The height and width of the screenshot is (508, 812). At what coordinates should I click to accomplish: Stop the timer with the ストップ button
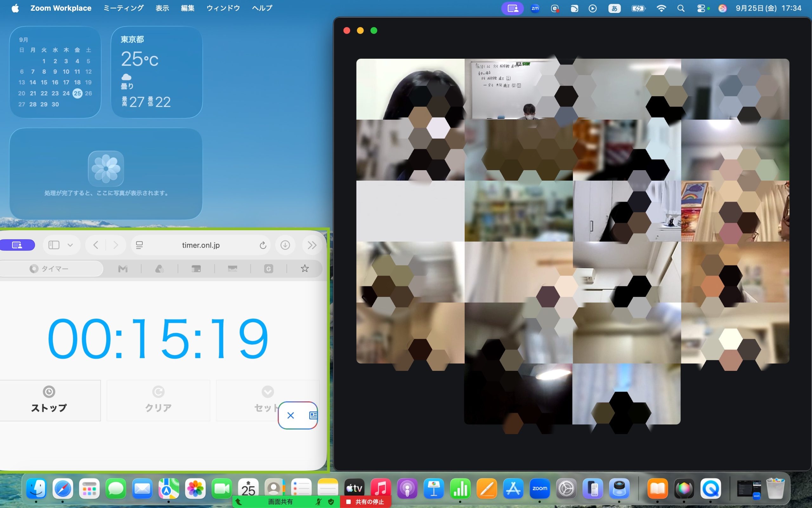49,400
